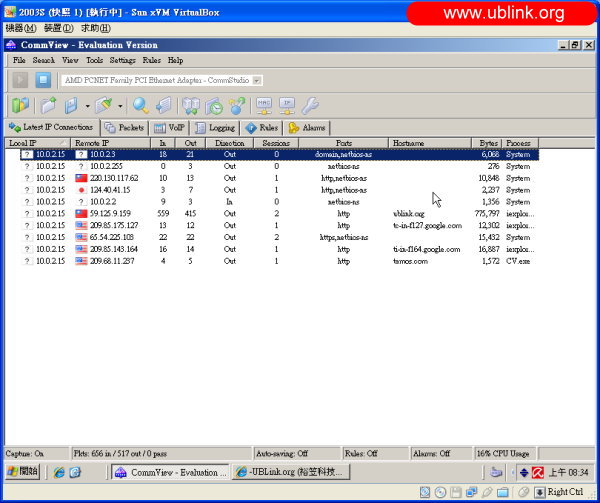Viewport: 600px width, 503px height.
Task: Sort by Direction column header
Action: (230, 143)
